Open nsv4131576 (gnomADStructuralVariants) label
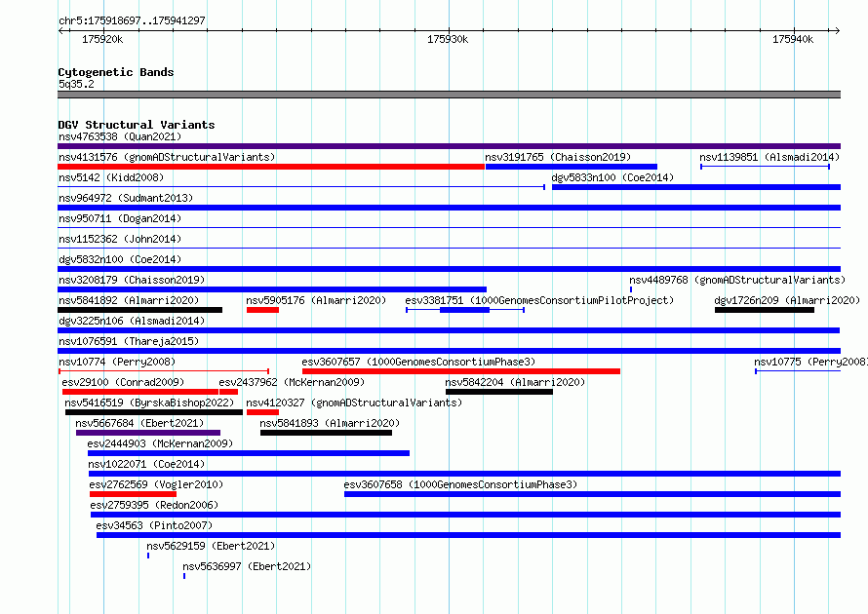This screenshot has height=614, width=868. tap(167, 157)
